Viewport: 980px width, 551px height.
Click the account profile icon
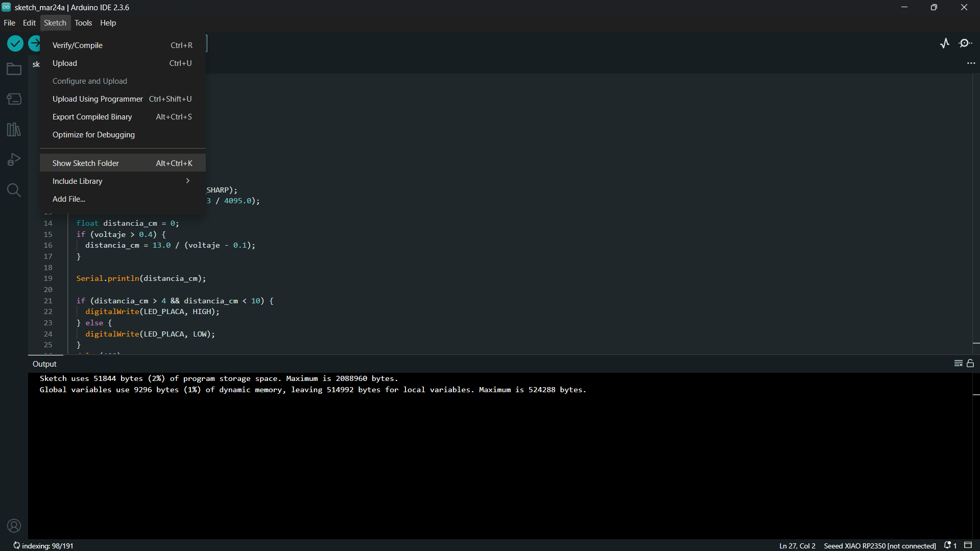point(14,525)
